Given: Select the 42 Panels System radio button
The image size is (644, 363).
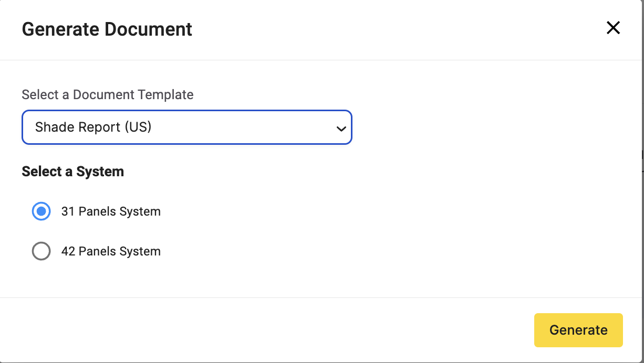Looking at the screenshot, I should [41, 251].
